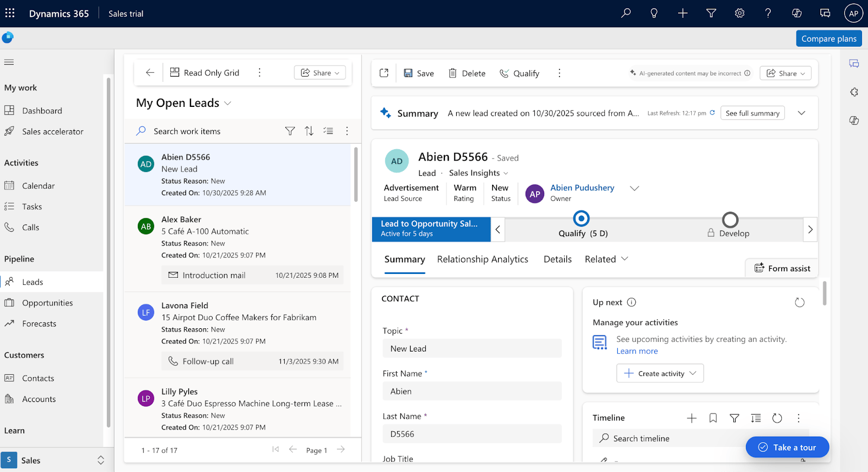Image resolution: width=868 pixels, height=472 pixels.
Task: Open the Share dropdown on record toolbar
Action: [x=786, y=73]
